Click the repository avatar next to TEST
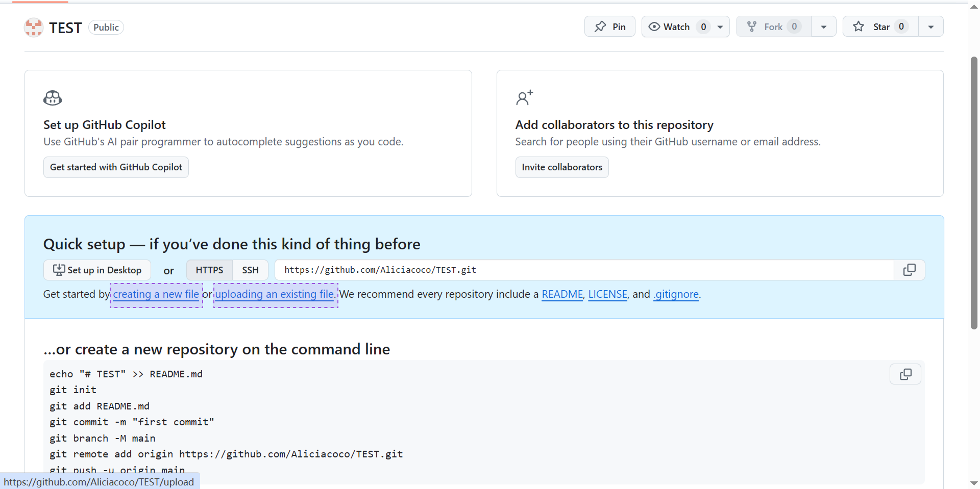The image size is (980, 489). [34, 28]
